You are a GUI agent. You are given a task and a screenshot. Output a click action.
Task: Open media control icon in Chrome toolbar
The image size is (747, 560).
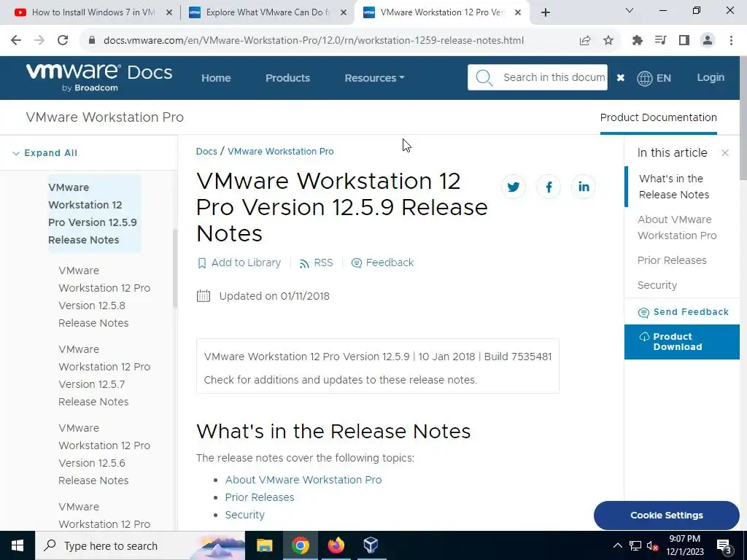coord(660,41)
